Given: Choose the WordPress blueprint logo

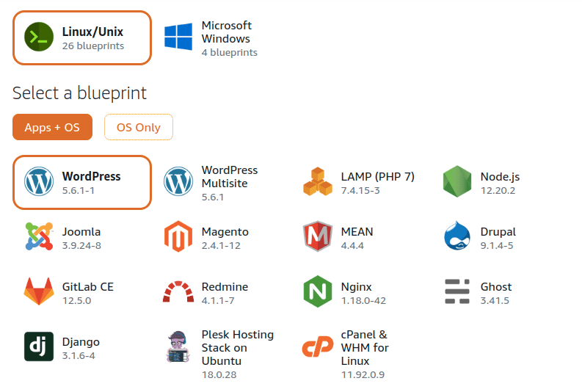Looking at the screenshot, I should pyautogui.click(x=39, y=181).
